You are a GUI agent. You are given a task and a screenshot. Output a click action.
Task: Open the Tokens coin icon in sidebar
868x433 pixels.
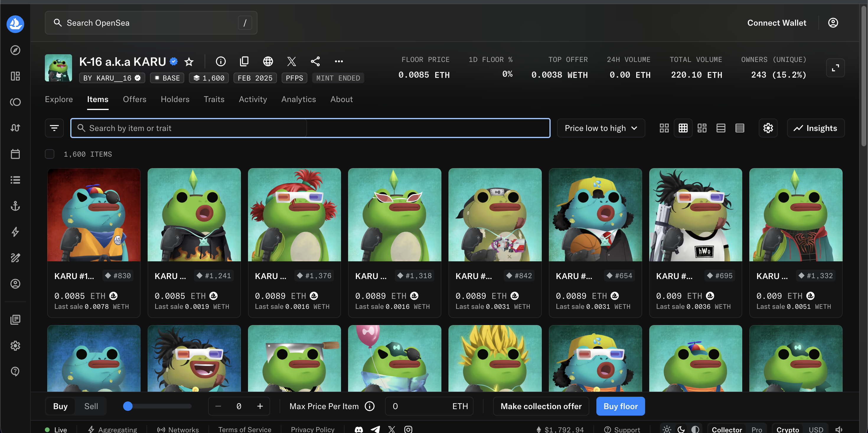coord(15,102)
